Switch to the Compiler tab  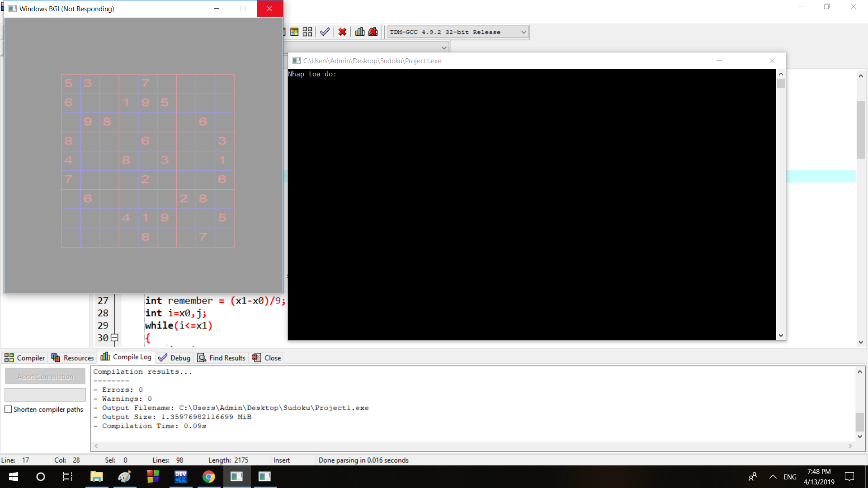[x=25, y=358]
